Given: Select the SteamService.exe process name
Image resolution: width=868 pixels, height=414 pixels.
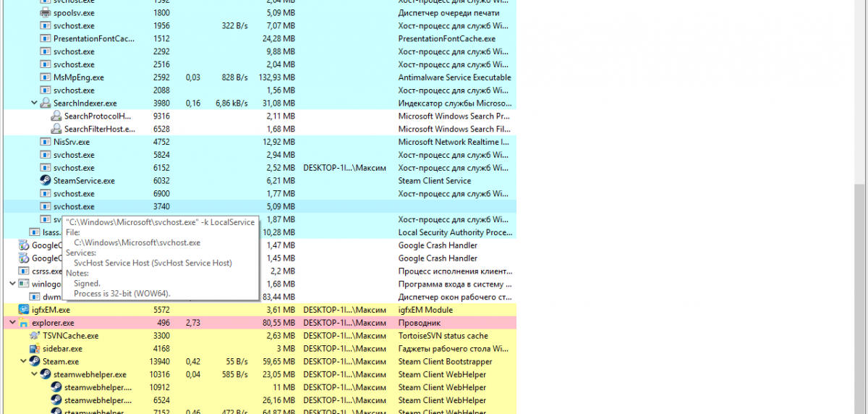Looking at the screenshot, I should pyautogui.click(x=84, y=181).
